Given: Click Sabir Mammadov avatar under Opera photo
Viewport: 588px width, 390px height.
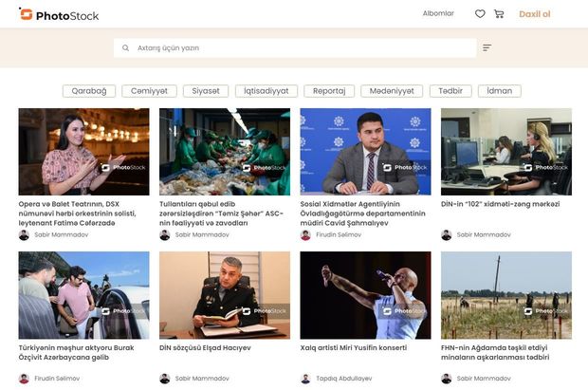Looking at the screenshot, I should (24, 234).
